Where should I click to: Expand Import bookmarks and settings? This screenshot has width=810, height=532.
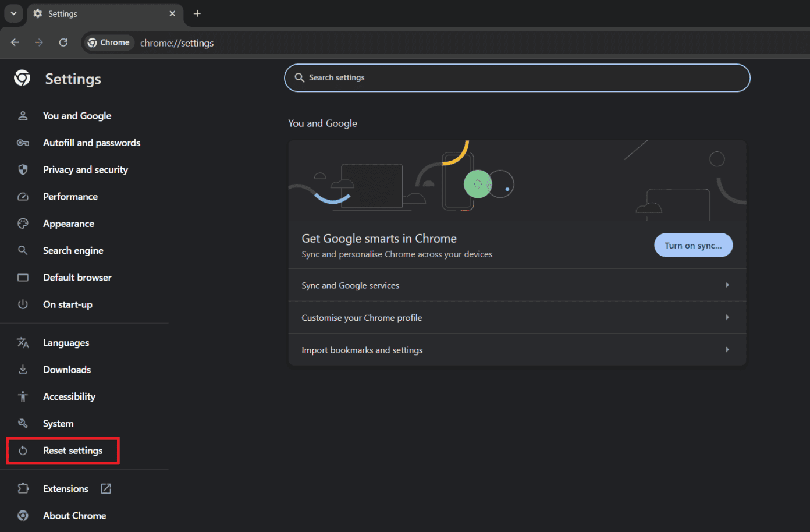pos(517,349)
